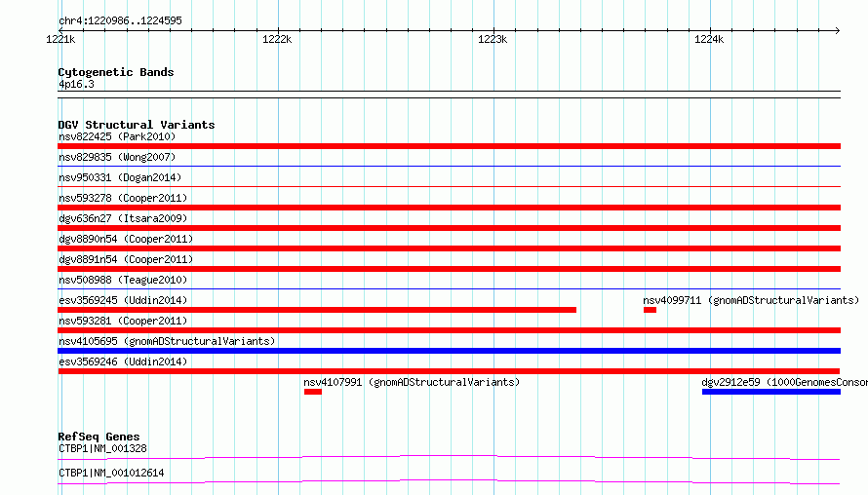Open gene CTBP1|NM_001012614
868x495 pixels.
[x=111, y=473]
